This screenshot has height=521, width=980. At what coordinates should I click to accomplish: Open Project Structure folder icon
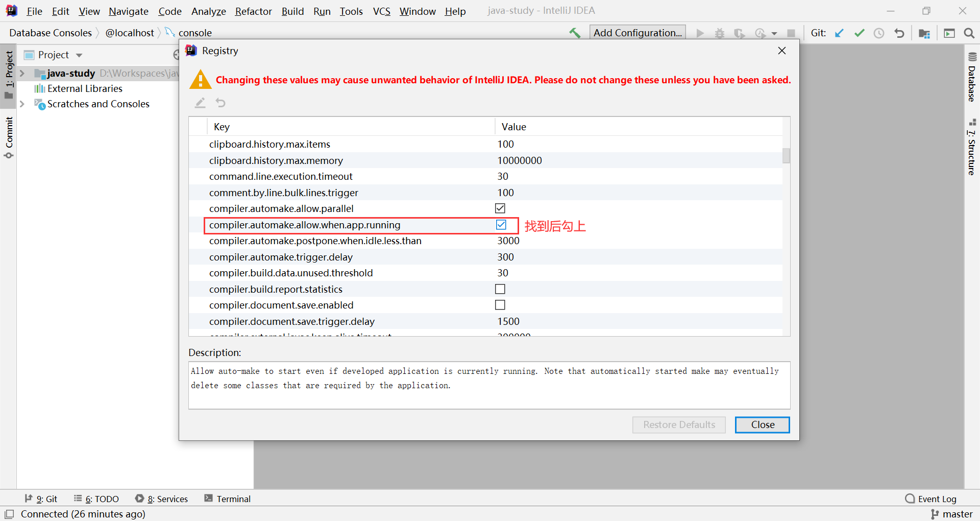tap(924, 33)
